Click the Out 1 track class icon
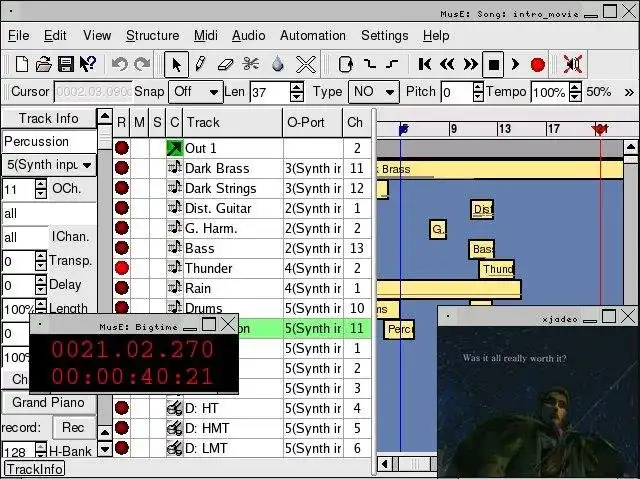This screenshot has width=640, height=479. 175,148
